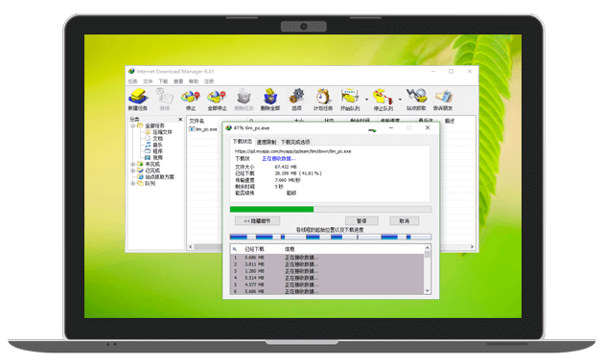This screenshot has width=604, height=364.
Task: Minimize the 41% tim_pc.exe download dialog
Action: [x=391, y=127]
